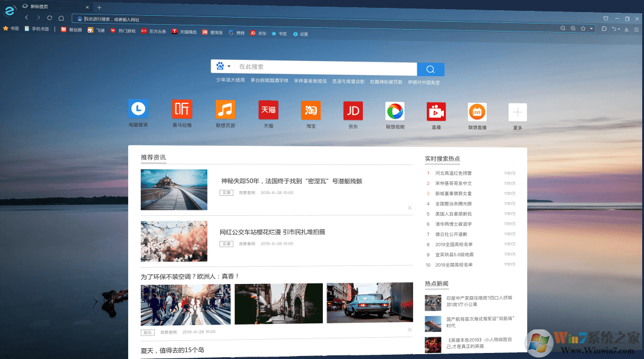Open hot news 国产航母首次海试
The image size is (644, 359).
point(480,322)
